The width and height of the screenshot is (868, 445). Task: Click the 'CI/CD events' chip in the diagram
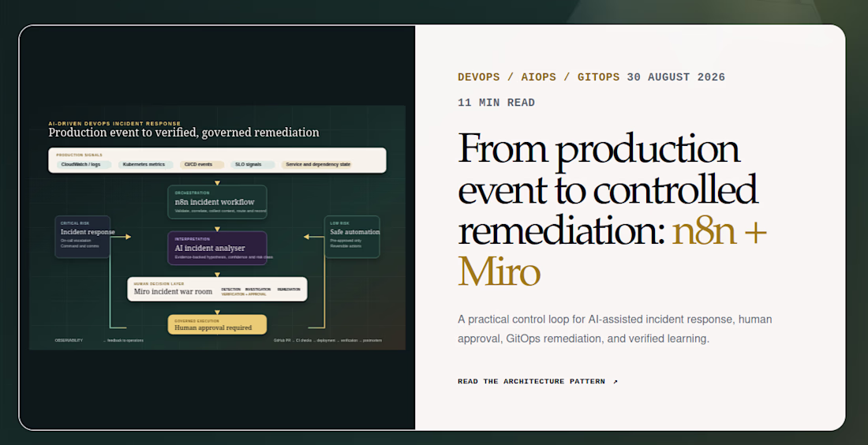pos(201,164)
